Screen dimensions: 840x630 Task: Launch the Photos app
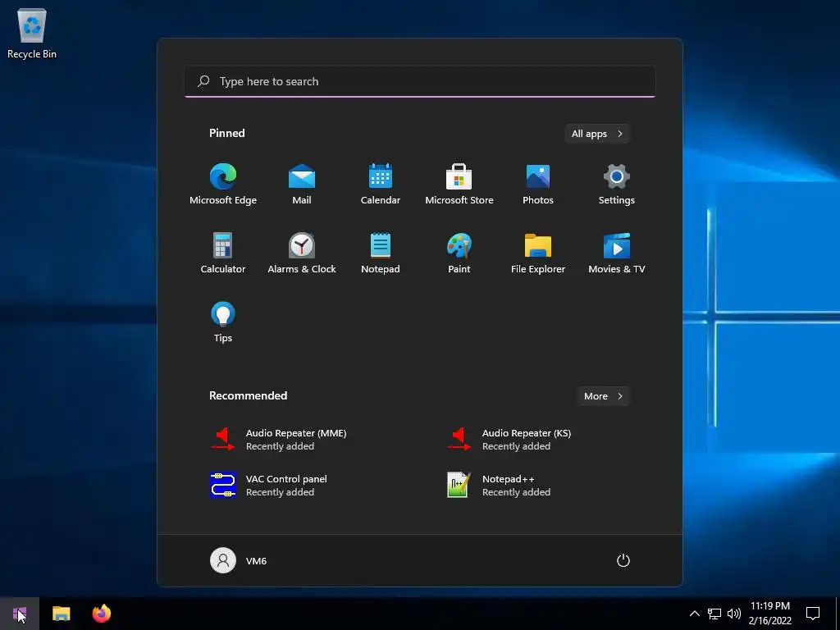click(538, 185)
